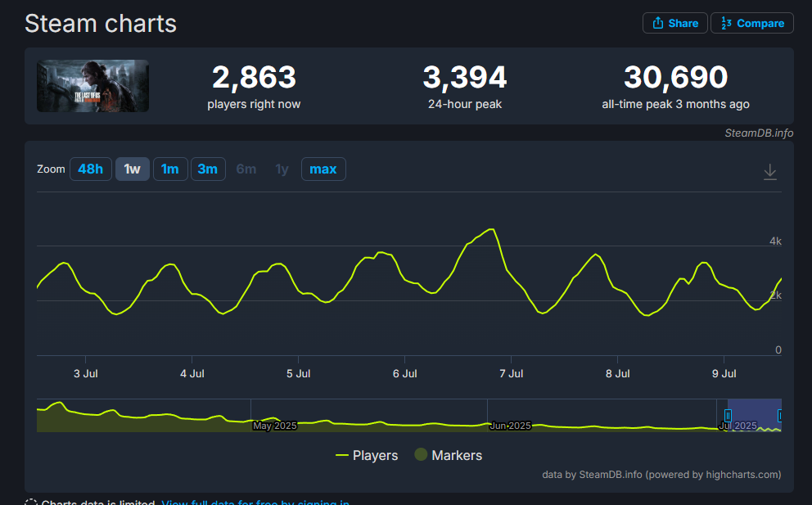This screenshot has width=812, height=505.
Task: Select the 1w zoom range
Action: click(133, 169)
